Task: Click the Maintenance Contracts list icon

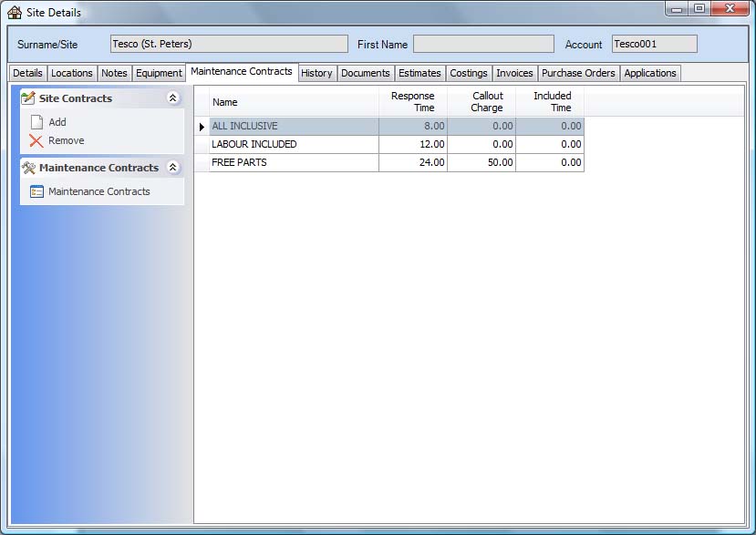Action: [x=36, y=192]
